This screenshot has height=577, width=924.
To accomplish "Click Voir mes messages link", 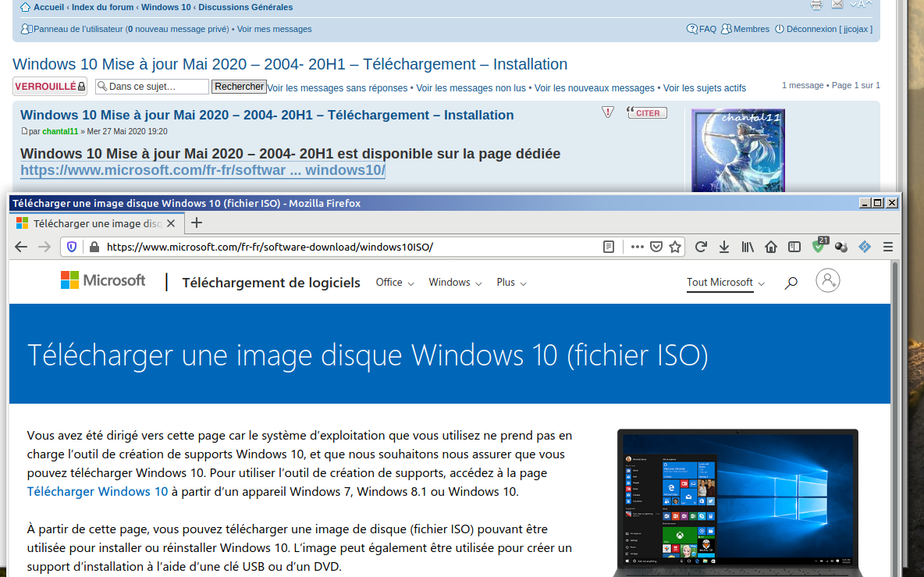I will pos(274,29).
